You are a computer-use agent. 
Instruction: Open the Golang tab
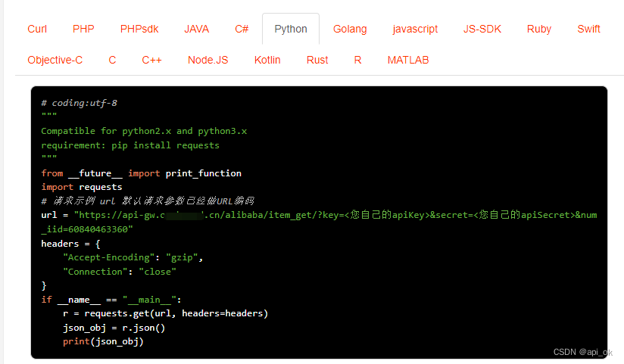350,29
